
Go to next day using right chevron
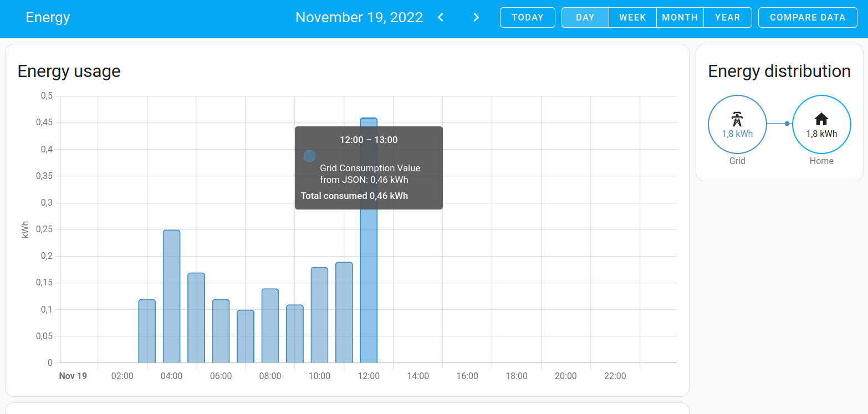(x=476, y=17)
